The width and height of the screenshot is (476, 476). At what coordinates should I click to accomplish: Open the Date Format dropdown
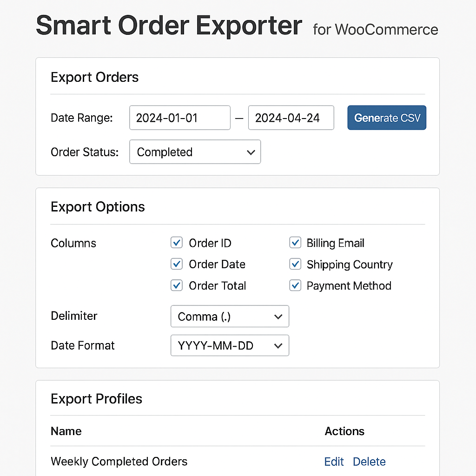point(230,346)
